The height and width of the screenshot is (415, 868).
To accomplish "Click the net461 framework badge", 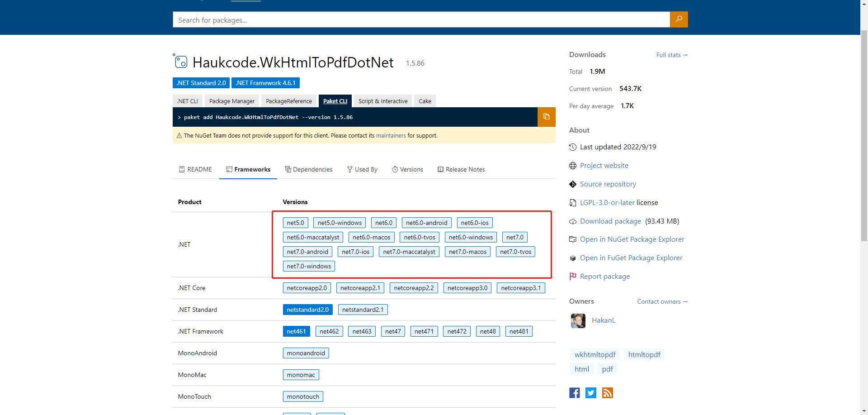I will tap(297, 331).
